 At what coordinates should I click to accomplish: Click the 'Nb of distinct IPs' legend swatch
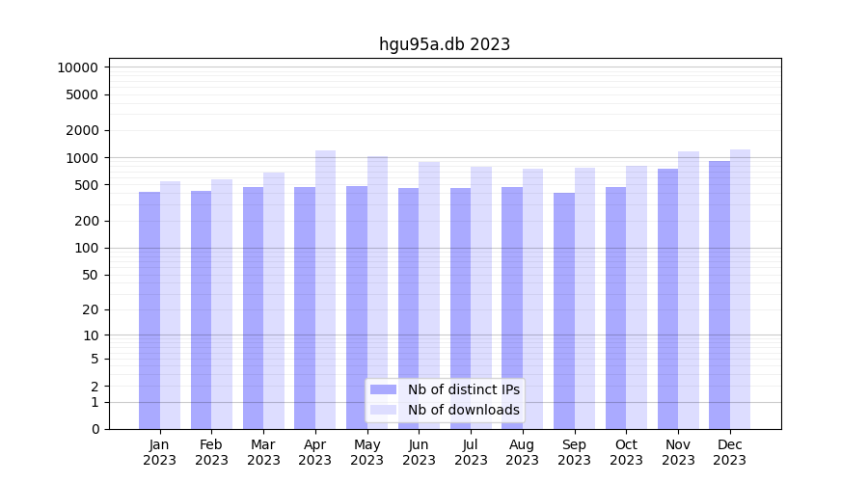point(383,389)
